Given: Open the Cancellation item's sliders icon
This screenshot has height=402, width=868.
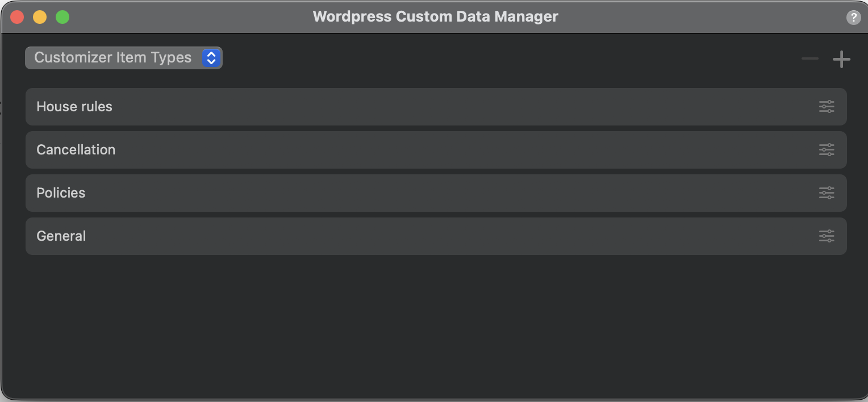Looking at the screenshot, I should coord(827,150).
